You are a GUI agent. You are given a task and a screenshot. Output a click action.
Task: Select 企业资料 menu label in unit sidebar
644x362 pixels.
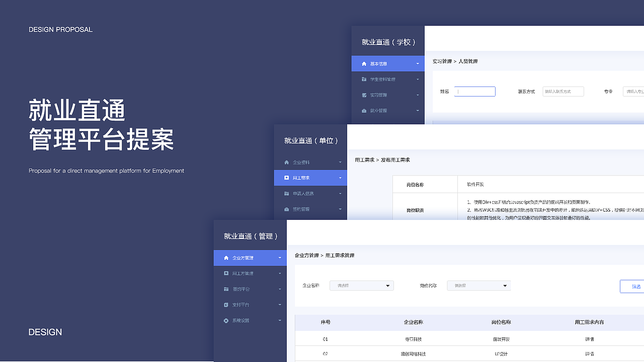301,162
